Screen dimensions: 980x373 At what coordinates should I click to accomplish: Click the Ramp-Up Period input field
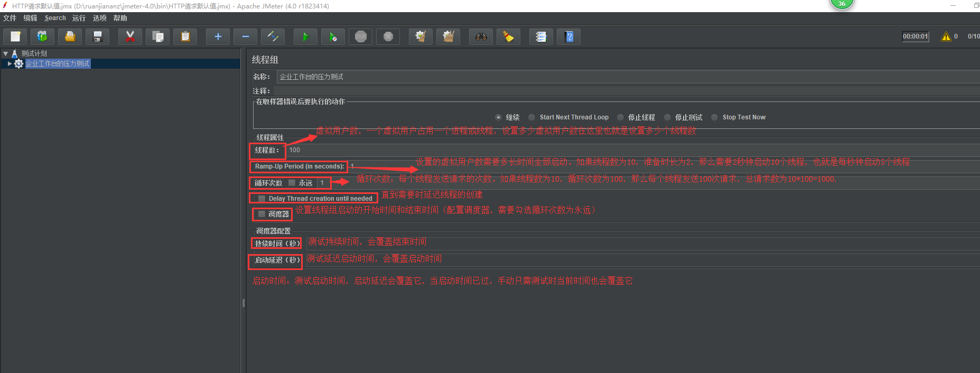coord(664,166)
